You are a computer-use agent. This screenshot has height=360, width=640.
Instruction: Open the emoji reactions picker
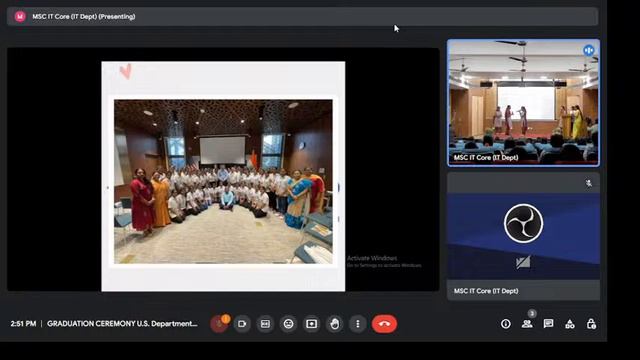point(289,324)
